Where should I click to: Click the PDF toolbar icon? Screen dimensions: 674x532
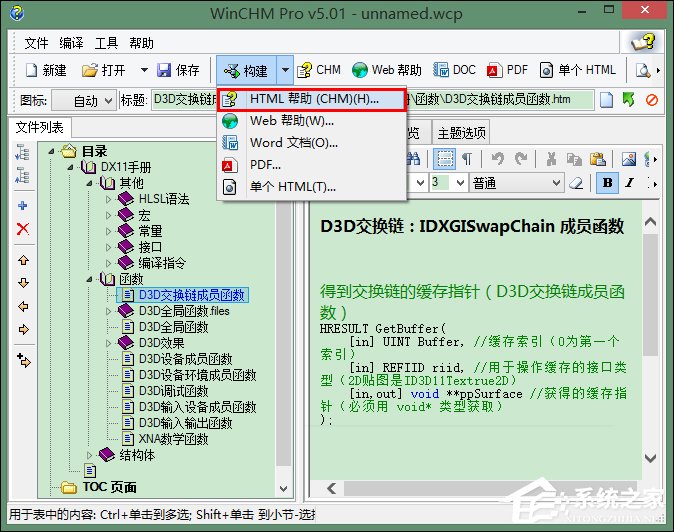point(507,70)
